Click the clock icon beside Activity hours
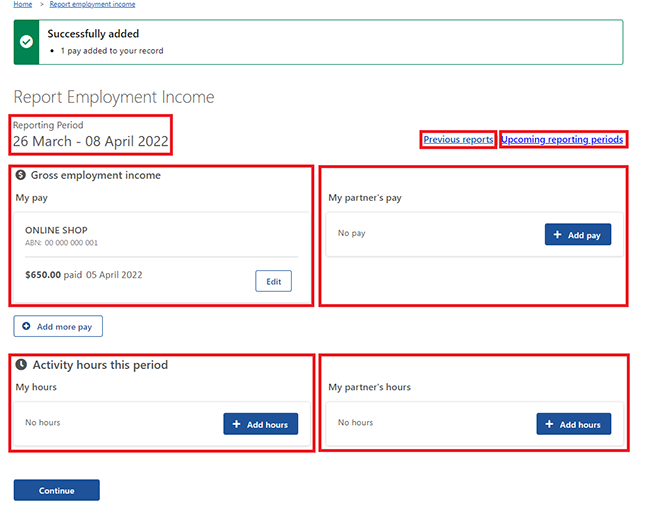This screenshot has width=650, height=515. (x=22, y=365)
